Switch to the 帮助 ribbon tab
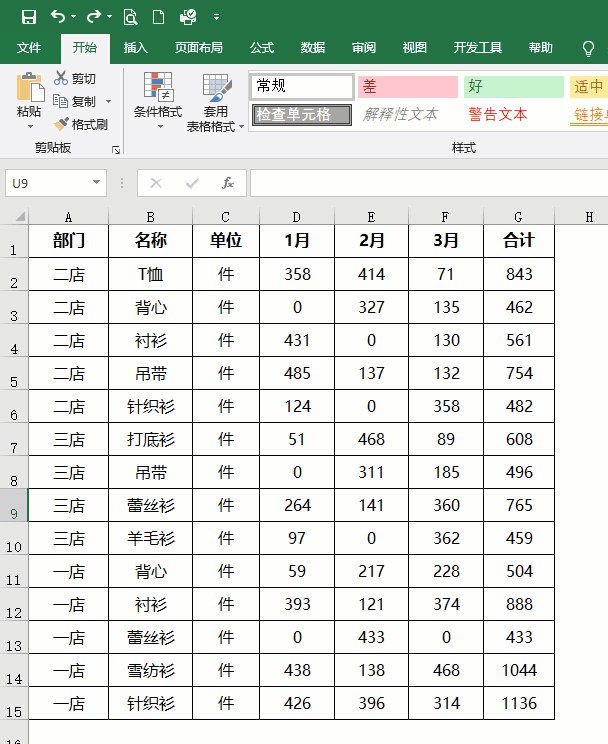The width and height of the screenshot is (608, 744). click(x=541, y=47)
